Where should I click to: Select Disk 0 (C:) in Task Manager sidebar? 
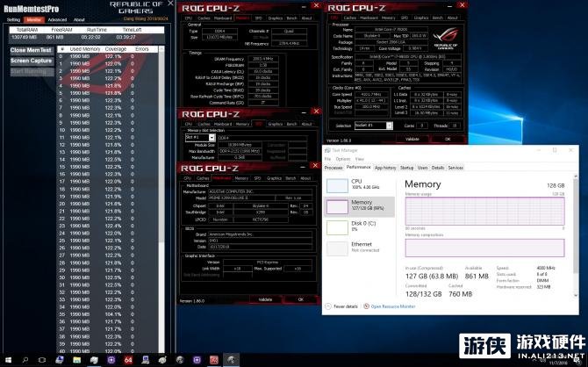pos(359,227)
